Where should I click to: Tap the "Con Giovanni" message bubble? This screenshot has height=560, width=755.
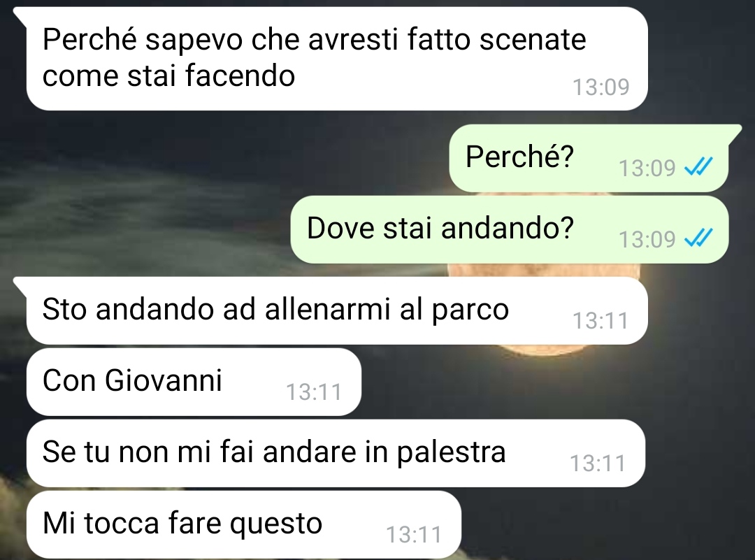pos(194,382)
